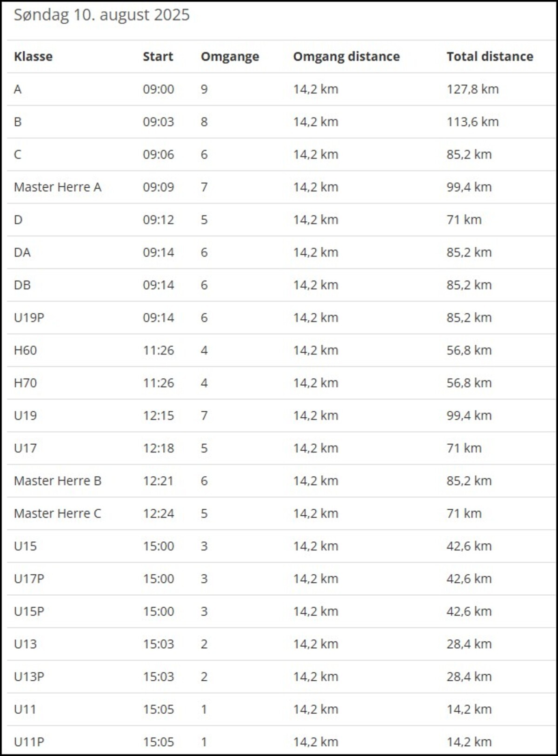Screen dimensions: 558x756
Task: Click the Omgang distance column header
Action: (346, 57)
